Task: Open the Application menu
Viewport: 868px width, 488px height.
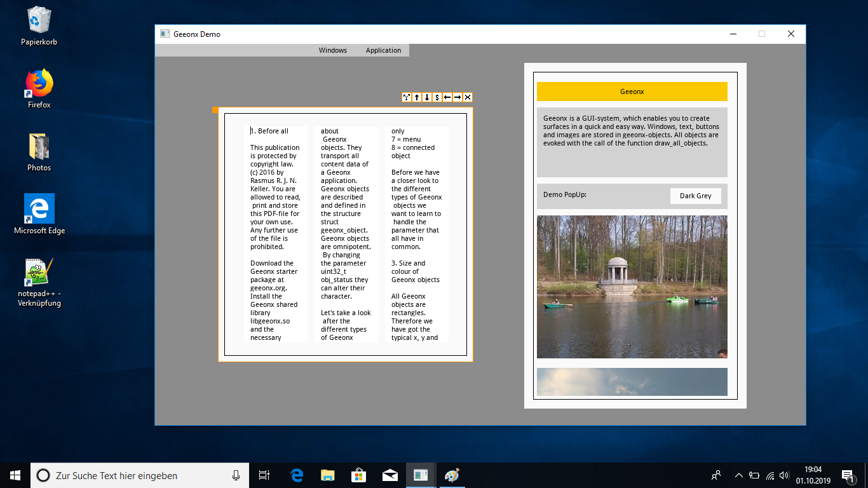Action: [x=383, y=50]
